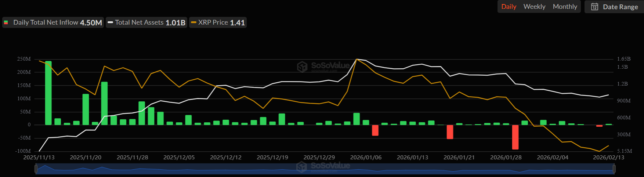Hide the Total Net Assets series label
Image resolution: width=644 pixels, height=177 pixels.
[139, 22]
